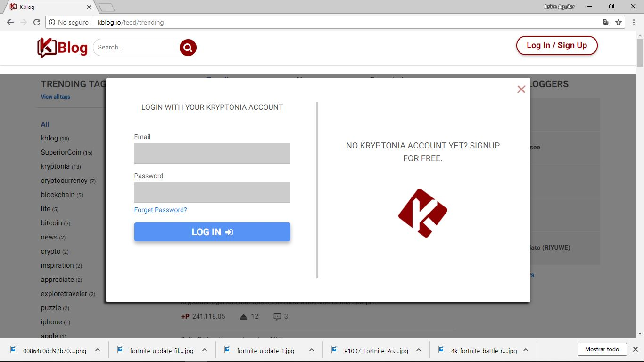Reload the kblog.io page
The image size is (644, 362).
click(x=37, y=22)
